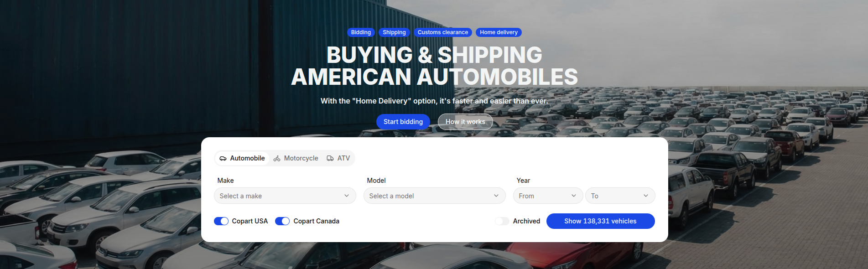Disable the Copart Canada switch

(282, 221)
